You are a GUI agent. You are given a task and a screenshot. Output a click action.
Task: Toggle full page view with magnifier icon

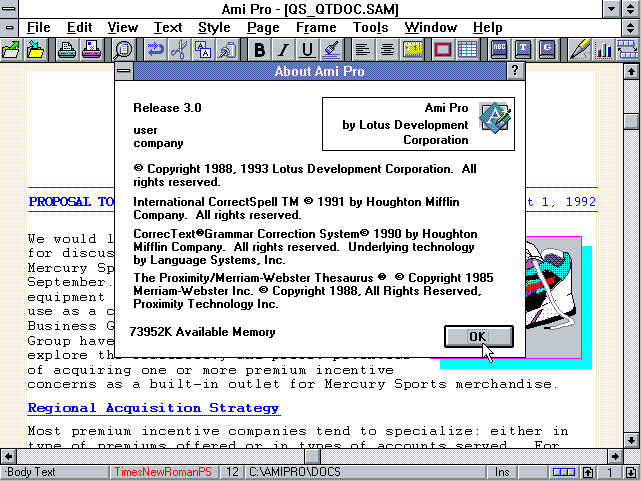(x=123, y=50)
